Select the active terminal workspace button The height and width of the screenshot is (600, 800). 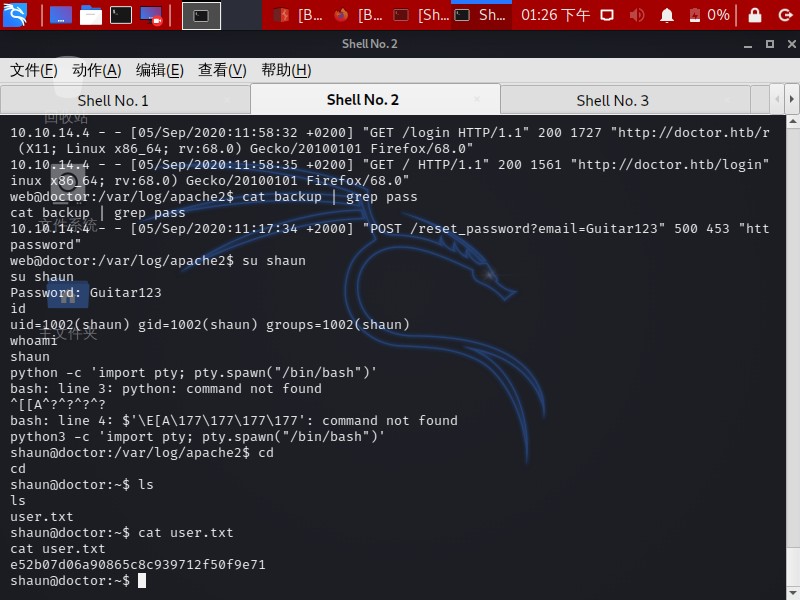point(202,15)
